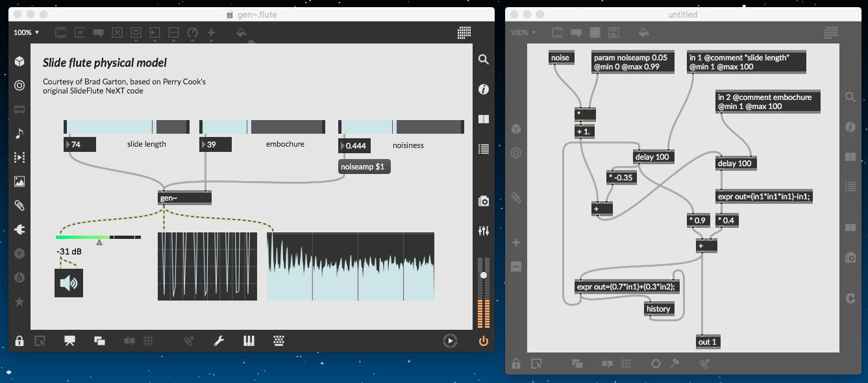This screenshot has height=383, width=868.
Task: Toggle audio power button in flute window
Action: tap(483, 341)
